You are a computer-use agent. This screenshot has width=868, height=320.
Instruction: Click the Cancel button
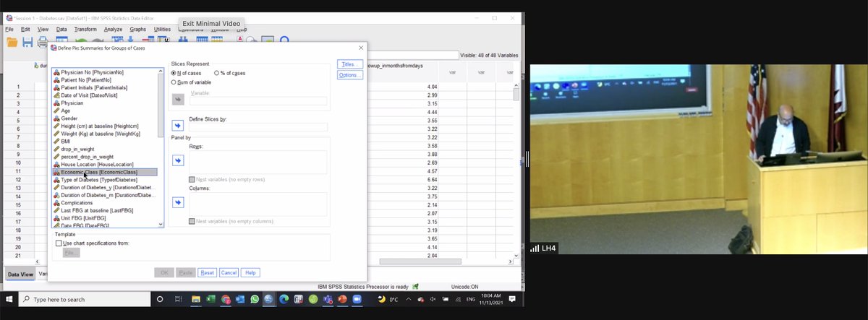pyautogui.click(x=229, y=272)
